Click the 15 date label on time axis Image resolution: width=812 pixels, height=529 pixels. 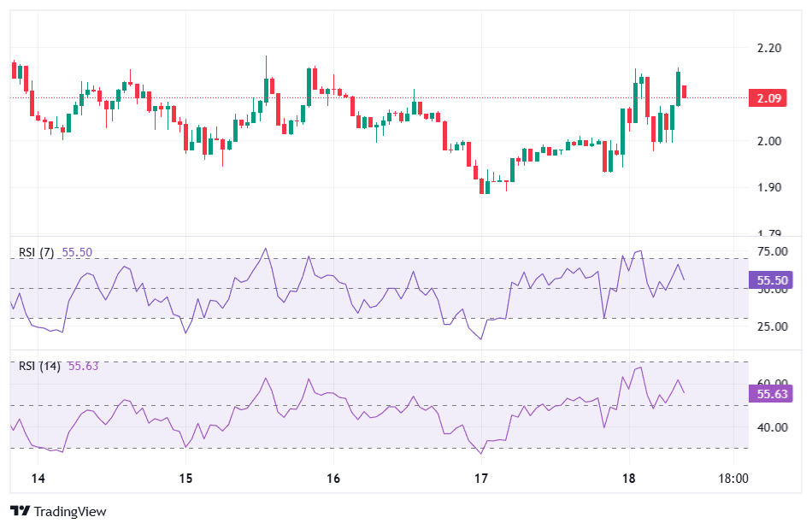[x=186, y=478]
